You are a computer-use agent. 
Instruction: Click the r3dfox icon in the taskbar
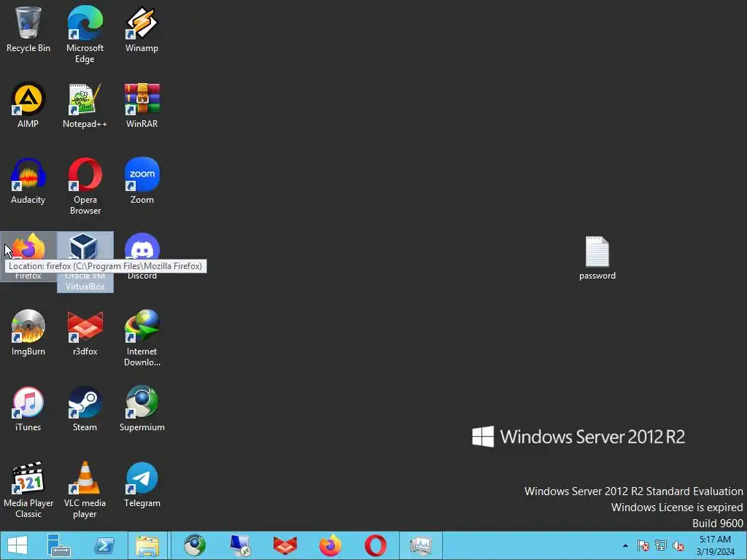click(x=285, y=545)
